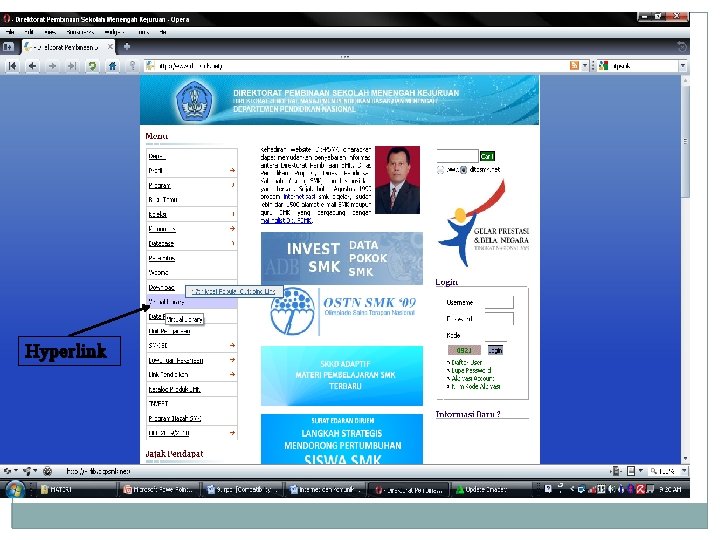
Task: Open the Profil menu item
Action: point(156,170)
